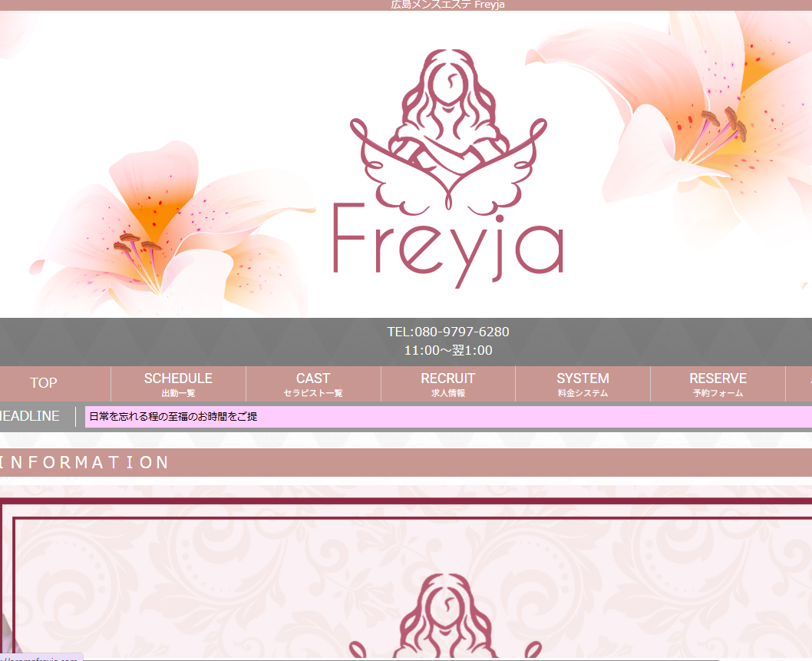
Task: Open the TOP navigation tab
Action: tap(44, 383)
